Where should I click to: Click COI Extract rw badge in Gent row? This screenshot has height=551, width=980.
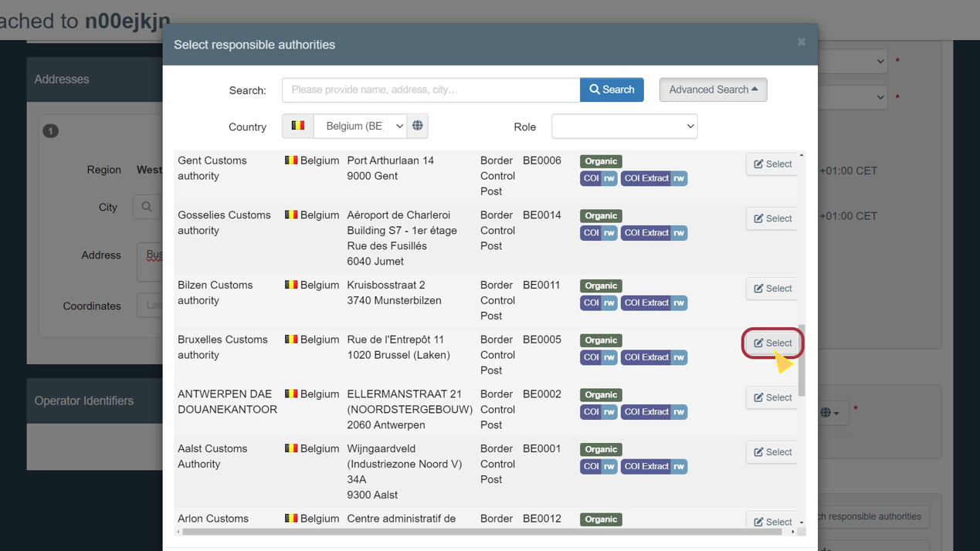click(x=654, y=178)
